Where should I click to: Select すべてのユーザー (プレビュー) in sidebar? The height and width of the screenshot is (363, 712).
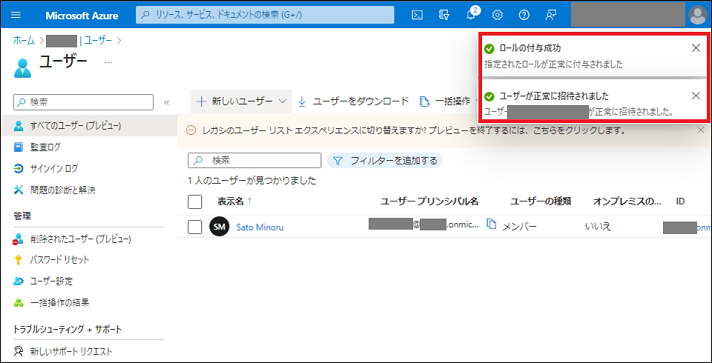89,126
